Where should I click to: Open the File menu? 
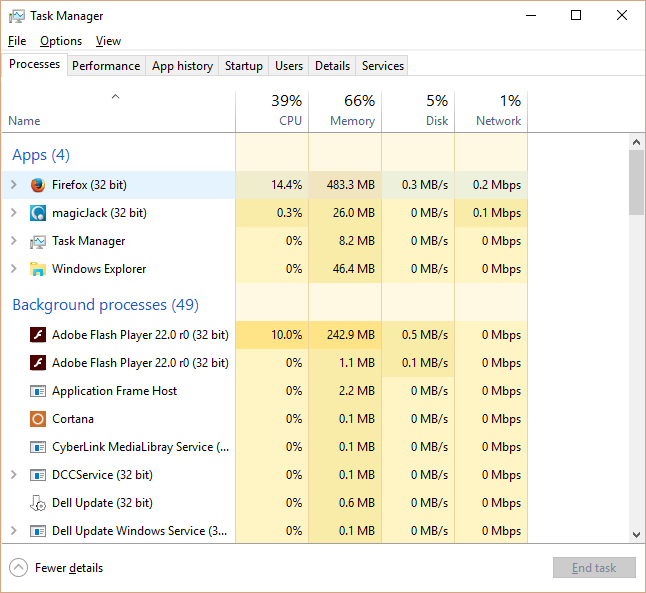click(x=17, y=41)
